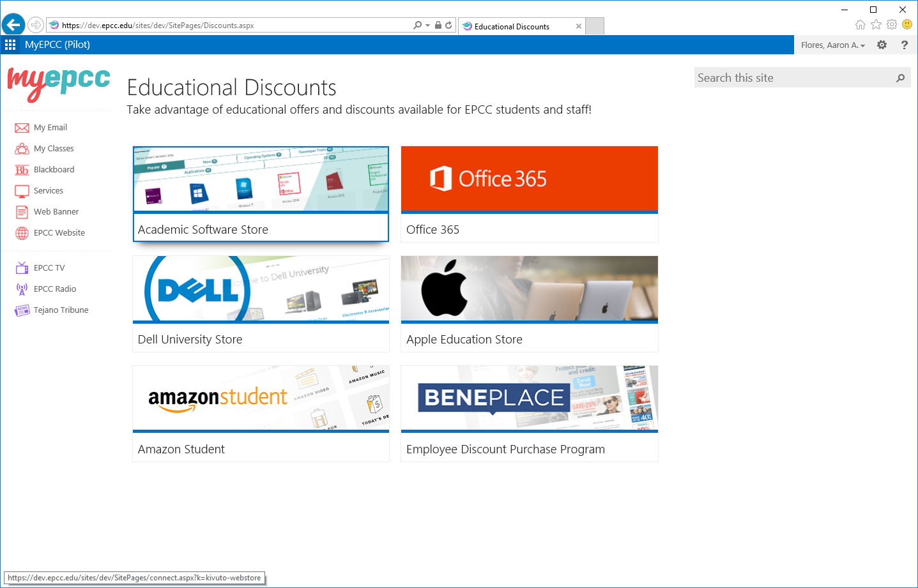Click the site search magnifier icon
Viewport: 918px width, 588px height.
coord(901,78)
